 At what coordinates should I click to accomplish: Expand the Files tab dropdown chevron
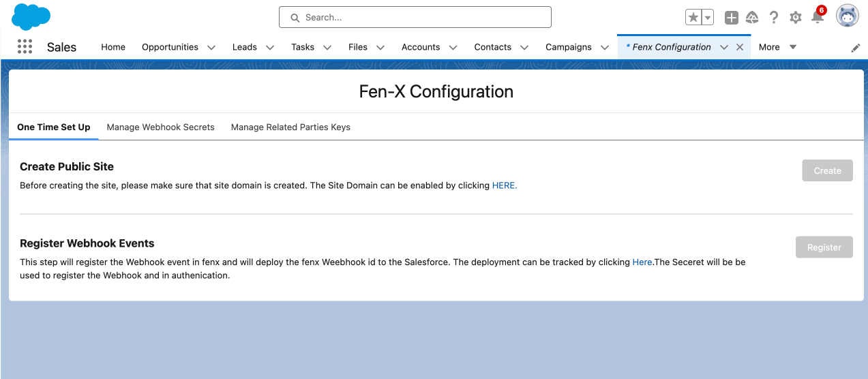tap(380, 48)
